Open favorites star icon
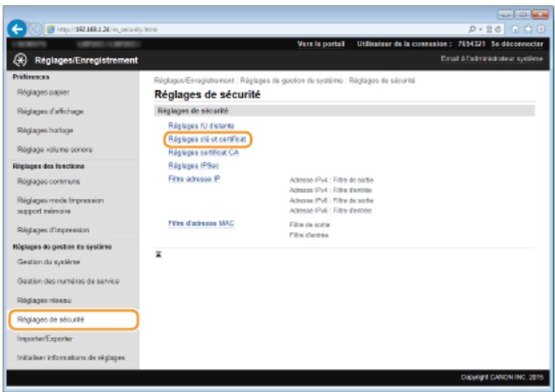This screenshot has width=555, height=392. pyautogui.click(x=528, y=30)
